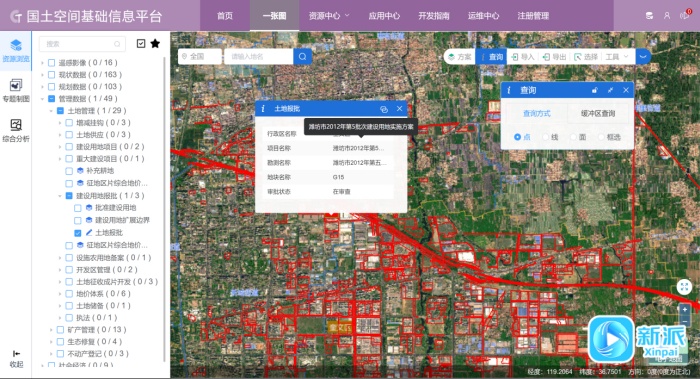The height and width of the screenshot is (379, 700).
Task: Open the 工具 dropdown in the map toolbar
Action: point(617,57)
